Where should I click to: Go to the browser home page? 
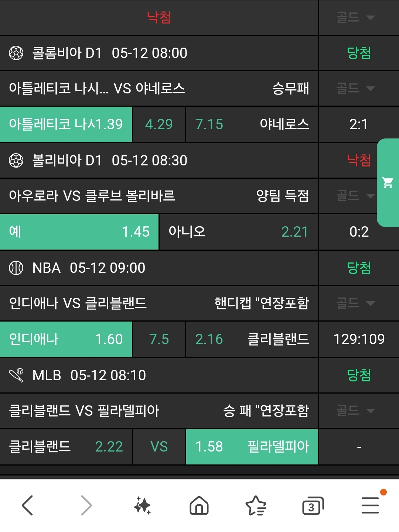coord(199,505)
